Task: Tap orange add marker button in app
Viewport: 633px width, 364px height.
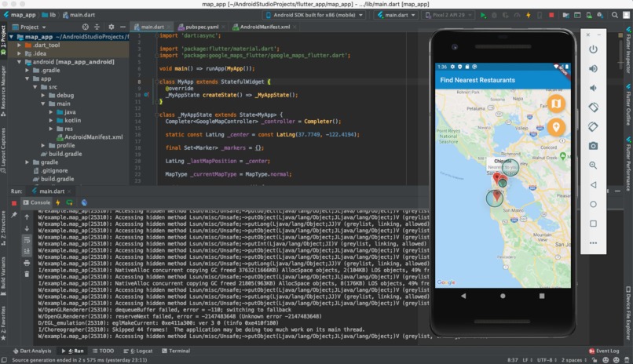Action: (556, 127)
